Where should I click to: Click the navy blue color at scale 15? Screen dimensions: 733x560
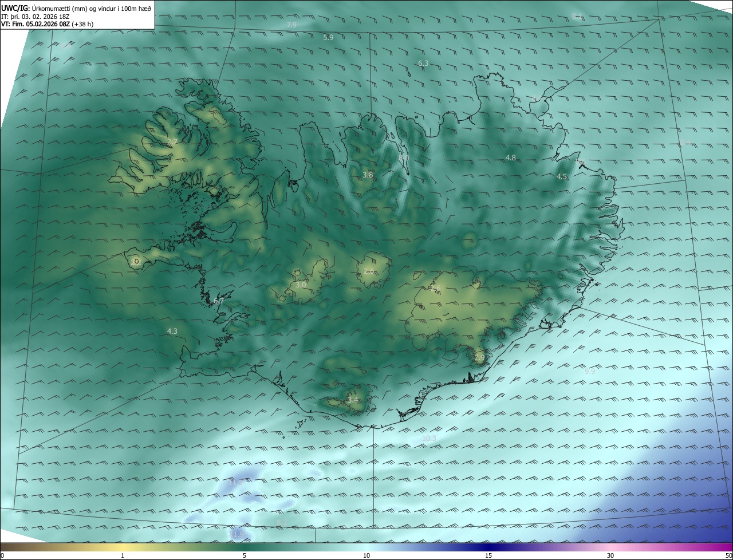tap(488, 547)
